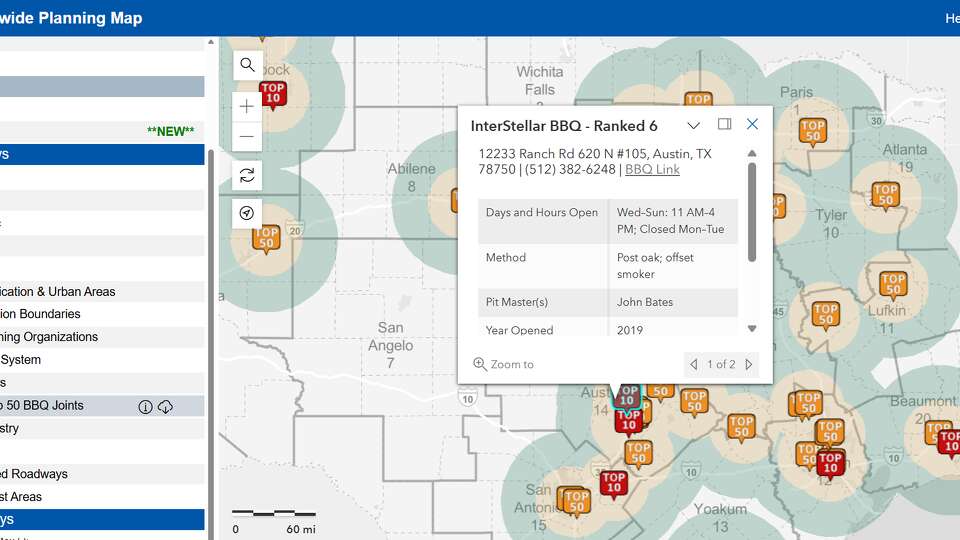Viewport: 960px width, 540px height.
Task: Toggle the Urban Areas layer
Action: (58, 292)
